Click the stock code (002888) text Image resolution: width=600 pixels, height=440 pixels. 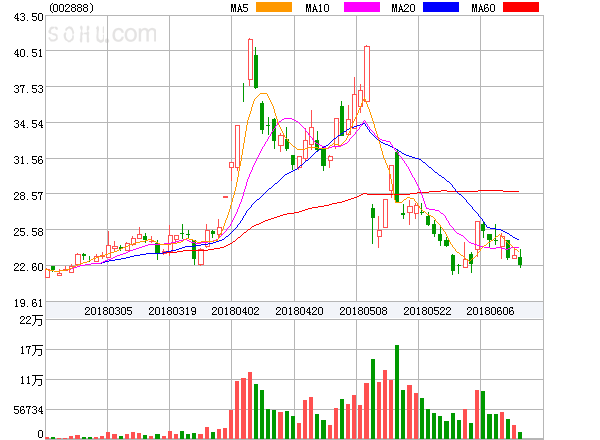pyautogui.click(x=72, y=8)
